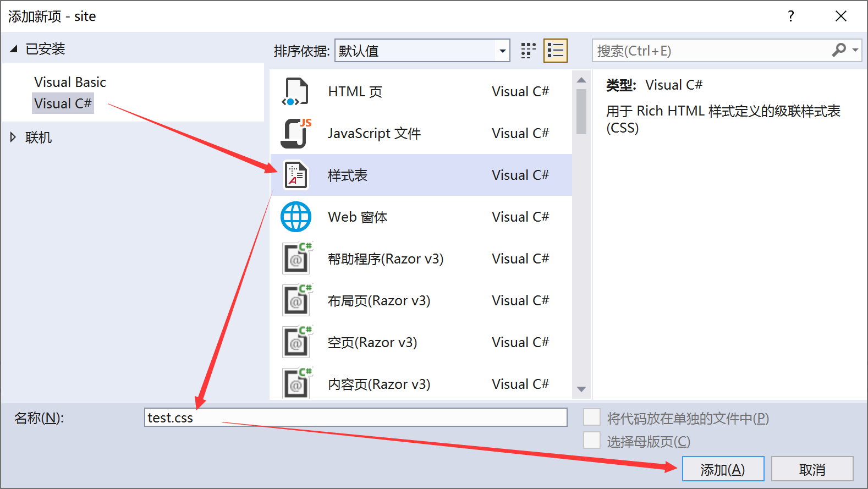Image resolution: width=868 pixels, height=489 pixels.
Task: Switch to medium icons list view
Action: [556, 51]
